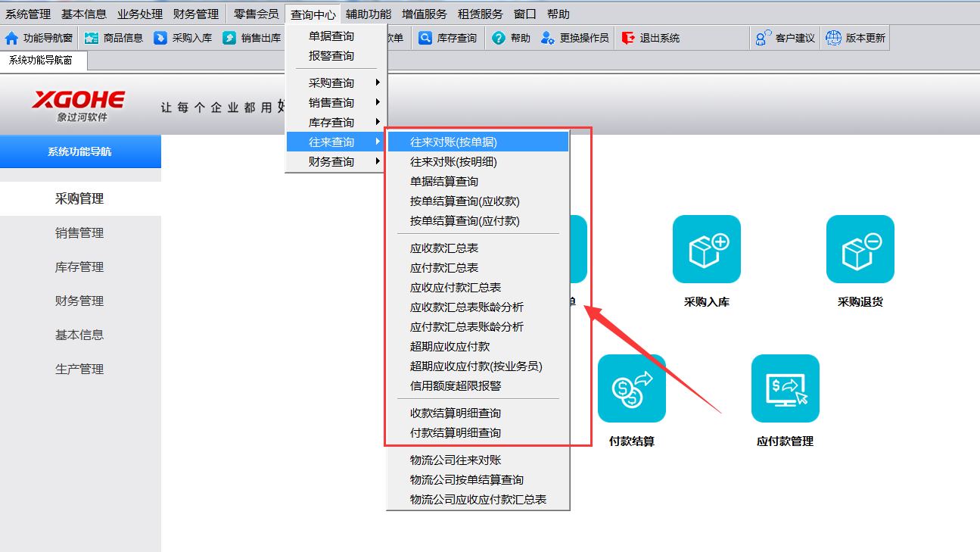Open the 应付款管理 monitor tile

(786, 388)
